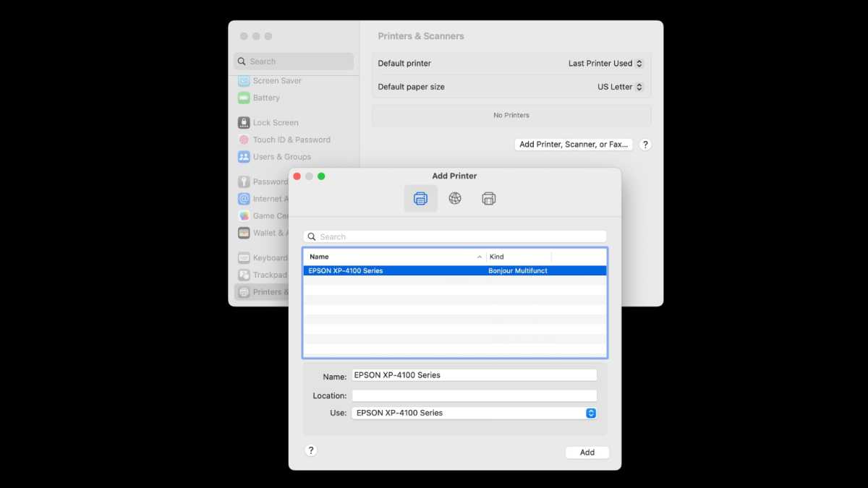
Task: Sort the list by Kind column header
Action: (519, 257)
